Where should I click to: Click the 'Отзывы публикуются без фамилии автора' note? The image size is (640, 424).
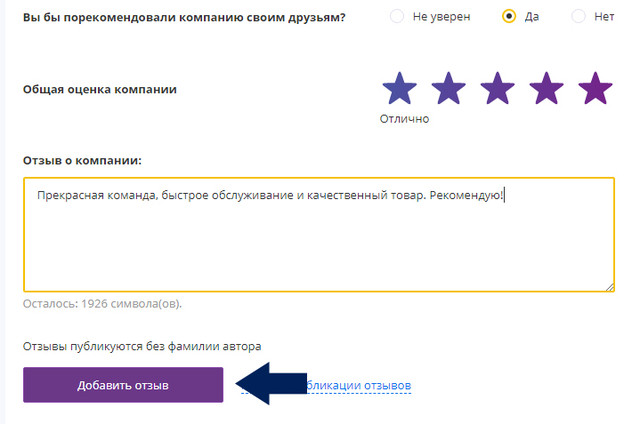(x=142, y=346)
